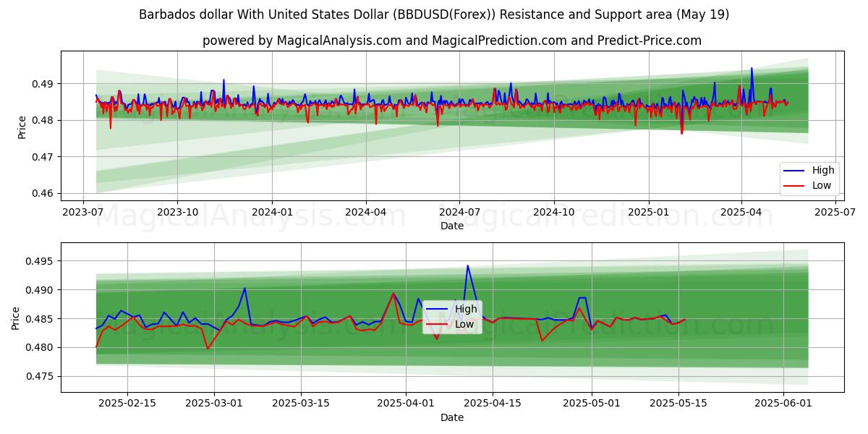This screenshot has height=434, width=868.
Task: Click the 2024-01 date tick label
Action: [272, 212]
